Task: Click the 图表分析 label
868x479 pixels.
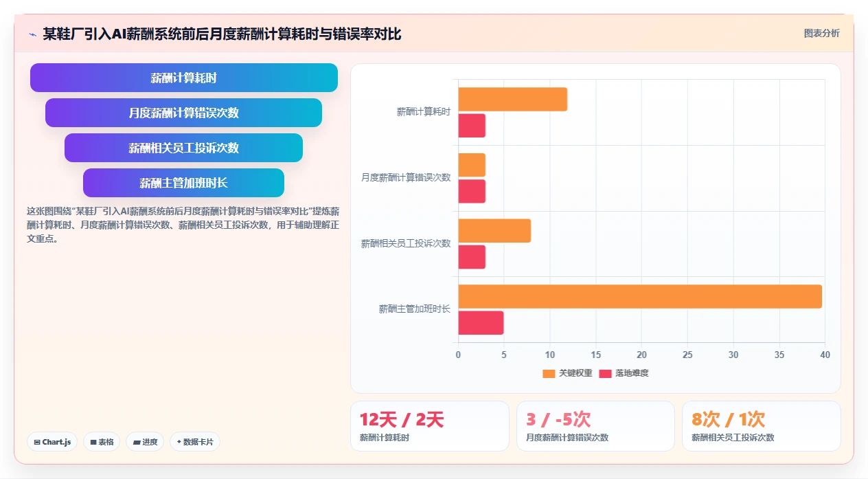Action: tap(821, 33)
